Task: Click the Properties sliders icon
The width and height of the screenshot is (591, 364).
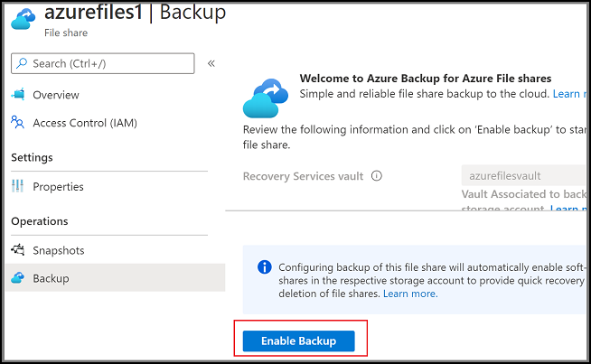Action: coord(17,186)
